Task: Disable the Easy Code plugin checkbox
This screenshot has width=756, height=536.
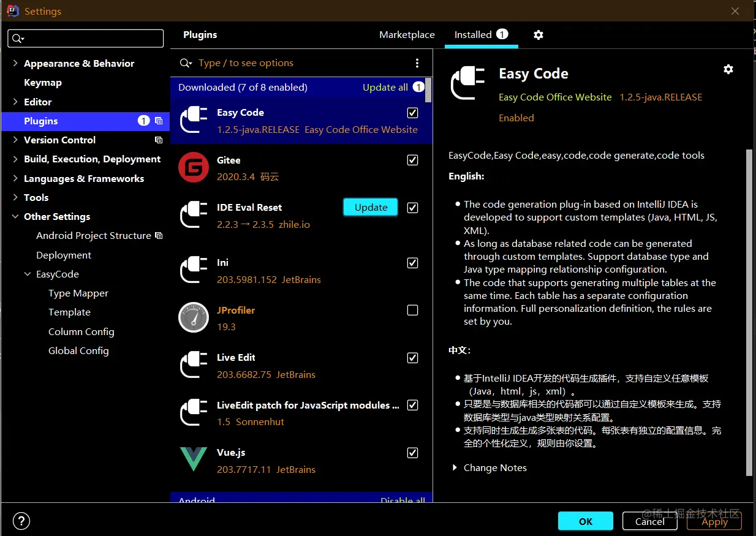Action: tap(413, 113)
